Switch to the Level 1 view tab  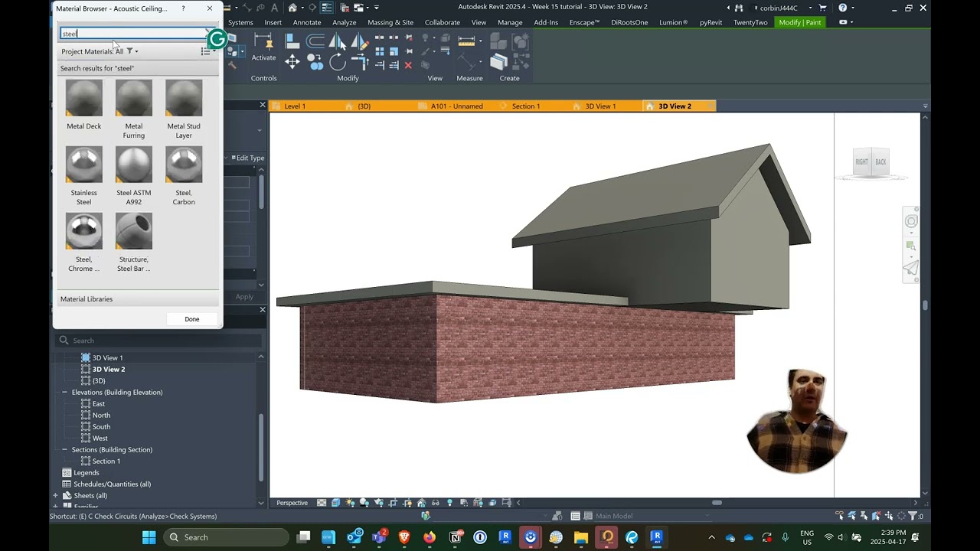295,106
